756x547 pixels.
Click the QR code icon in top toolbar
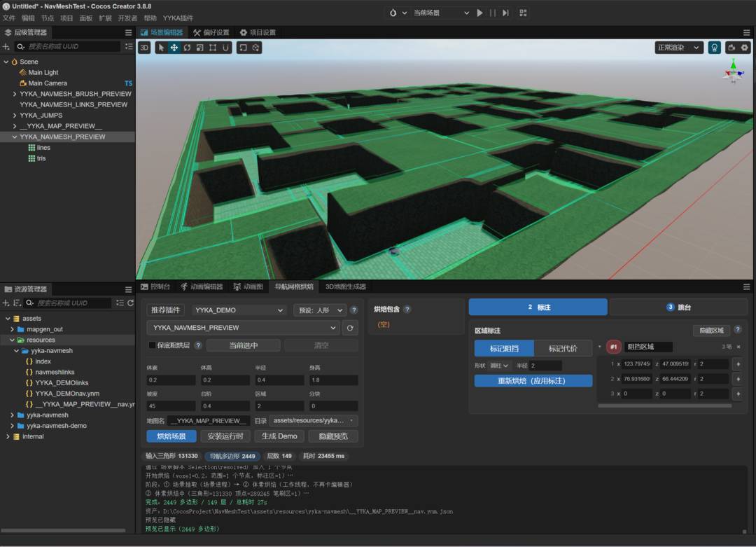[523, 13]
